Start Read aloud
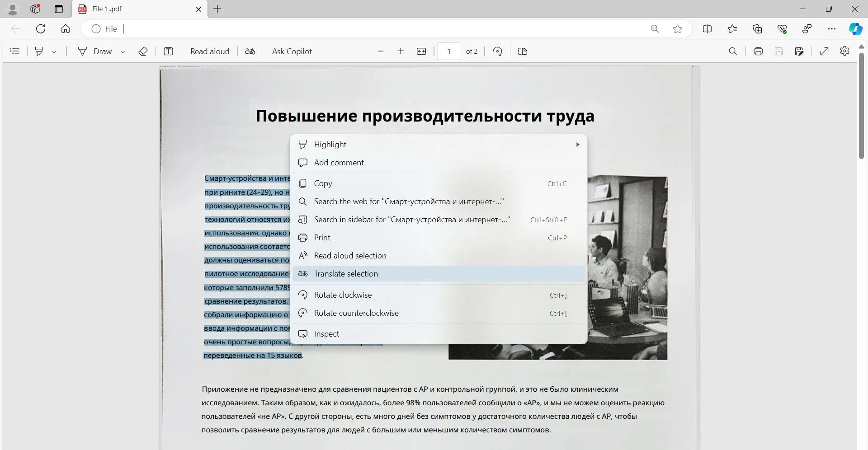Image resolution: width=868 pixels, height=450 pixels. (209, 51)
